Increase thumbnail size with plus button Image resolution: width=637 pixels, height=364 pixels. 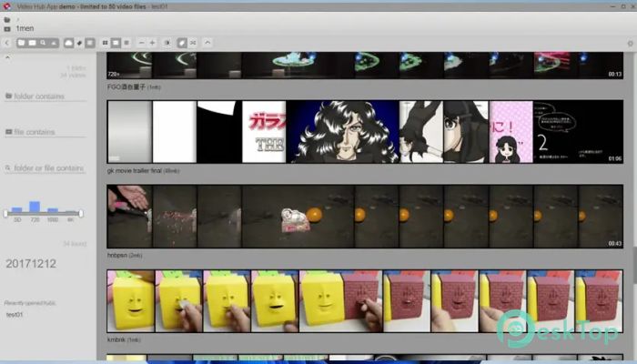coord(152,43)
